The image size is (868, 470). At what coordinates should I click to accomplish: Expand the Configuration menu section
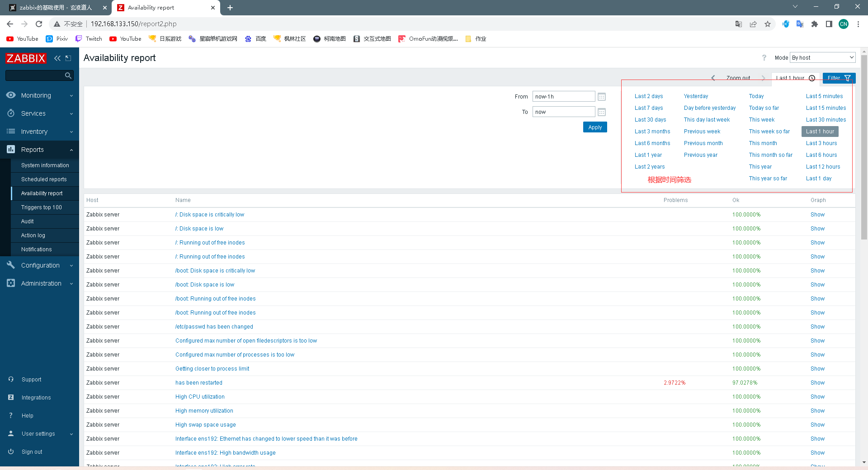pyautogui.click(x=71, y=266)
